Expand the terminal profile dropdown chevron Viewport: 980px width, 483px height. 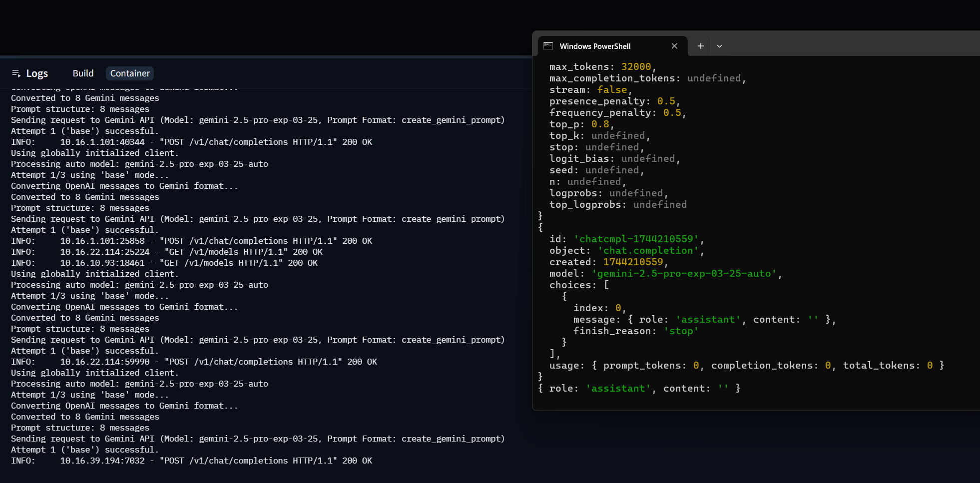coord(719,46)
